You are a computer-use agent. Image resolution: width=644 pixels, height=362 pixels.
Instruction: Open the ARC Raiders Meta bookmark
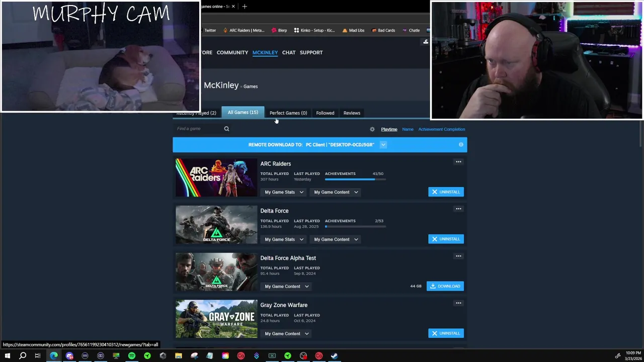coord(244,30)
